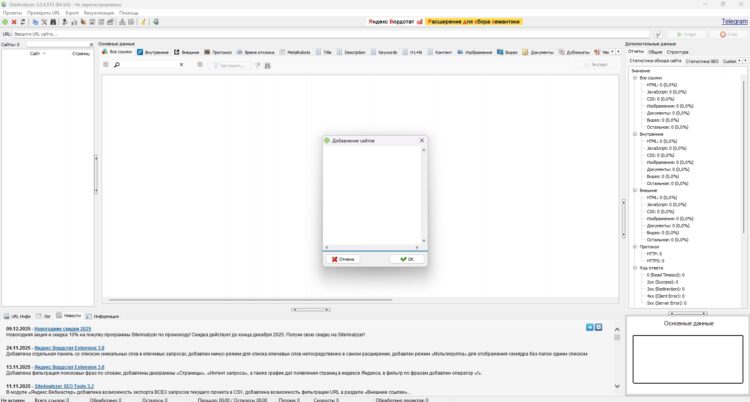This screenshot has height=402, width=750.
Task: Click the blue icon next to Telegram icon
Action: [x=598, y=327]
